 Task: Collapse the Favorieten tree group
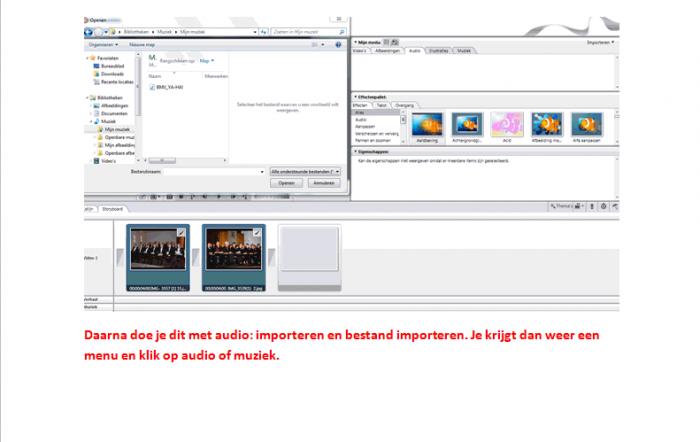[87, 58]
